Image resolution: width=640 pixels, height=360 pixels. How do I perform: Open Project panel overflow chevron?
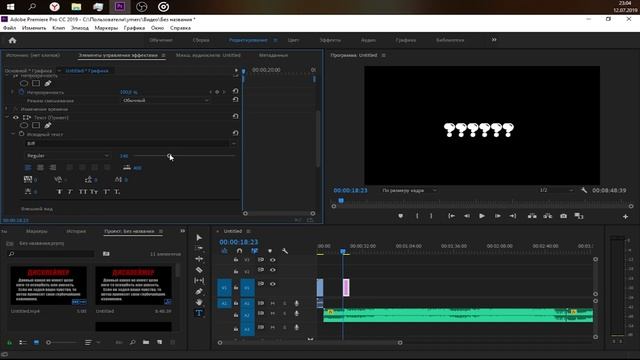pyautogui.click(x=182, y=231)
